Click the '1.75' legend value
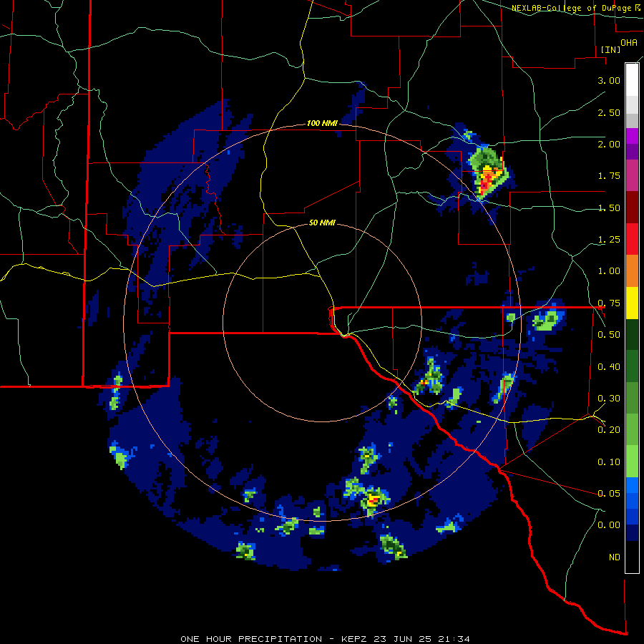The height and width of the screenshot is (644, 644). (609, 176)
